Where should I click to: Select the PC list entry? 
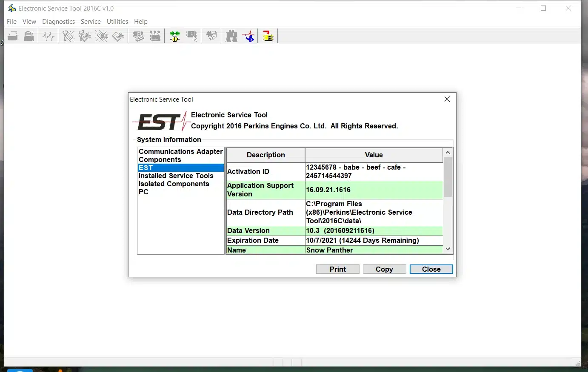pyautogui.click(x=143, y=192)
